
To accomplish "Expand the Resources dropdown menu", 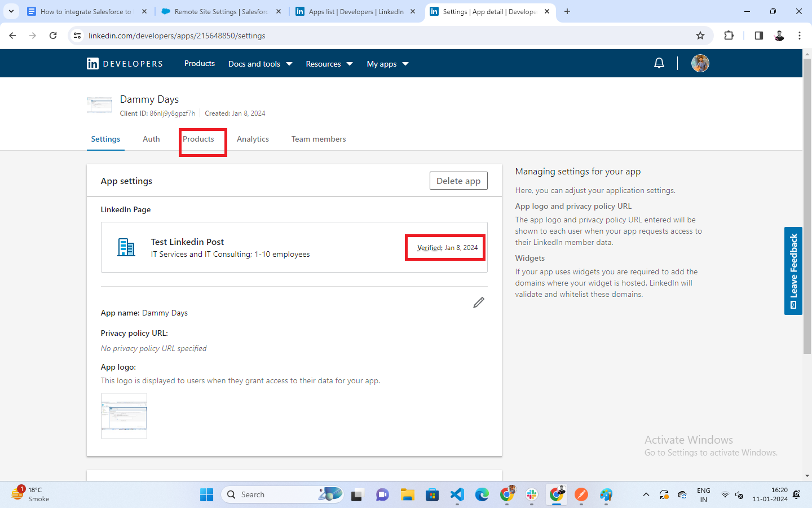I will pyautogui.click(x=329, y=64).
